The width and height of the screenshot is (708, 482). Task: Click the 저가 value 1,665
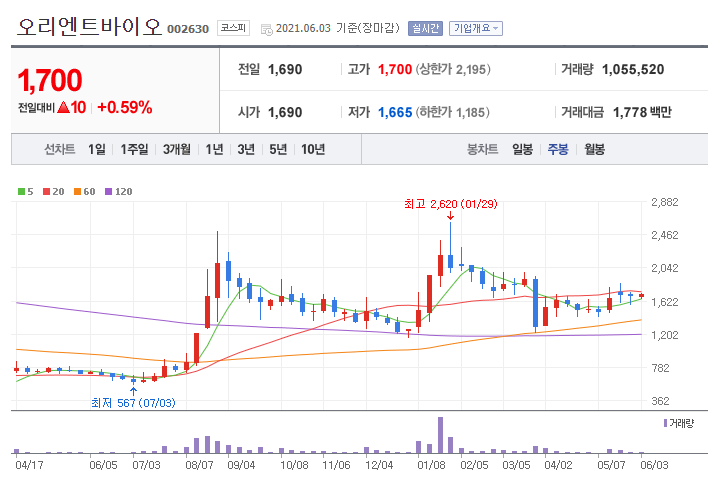click(x=395, y=112)
